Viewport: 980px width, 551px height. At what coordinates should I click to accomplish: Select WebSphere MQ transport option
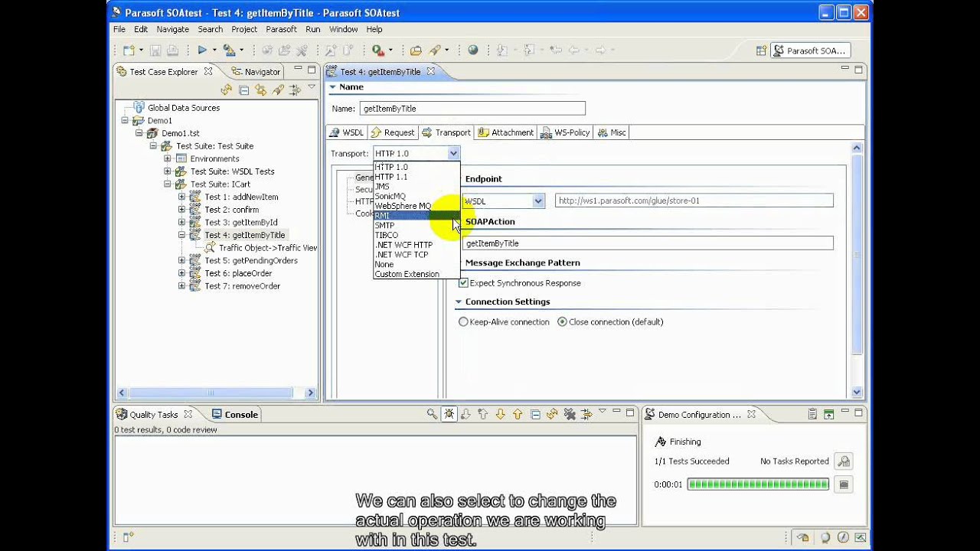(x=416, y=206)
